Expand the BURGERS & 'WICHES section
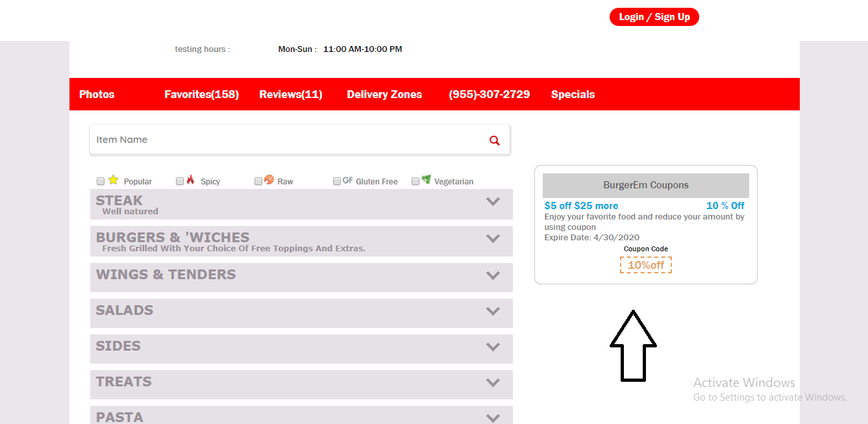 tap(493, 238)
